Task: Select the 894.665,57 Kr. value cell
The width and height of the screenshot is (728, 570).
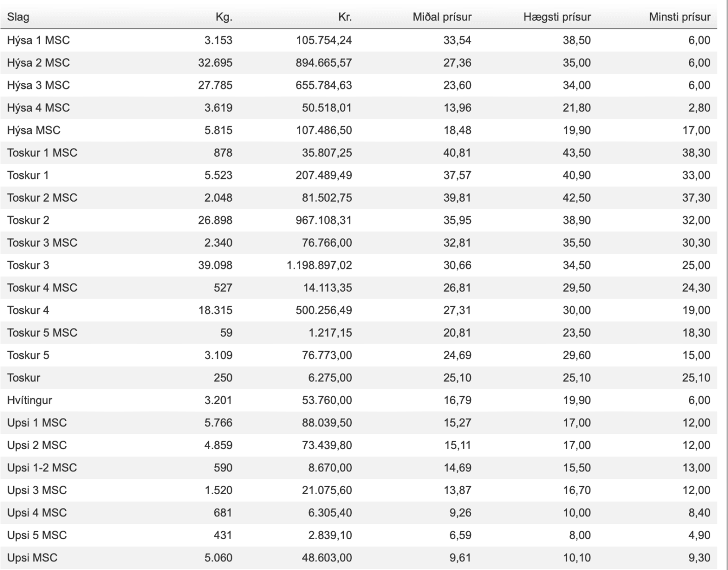Action: 324,63
